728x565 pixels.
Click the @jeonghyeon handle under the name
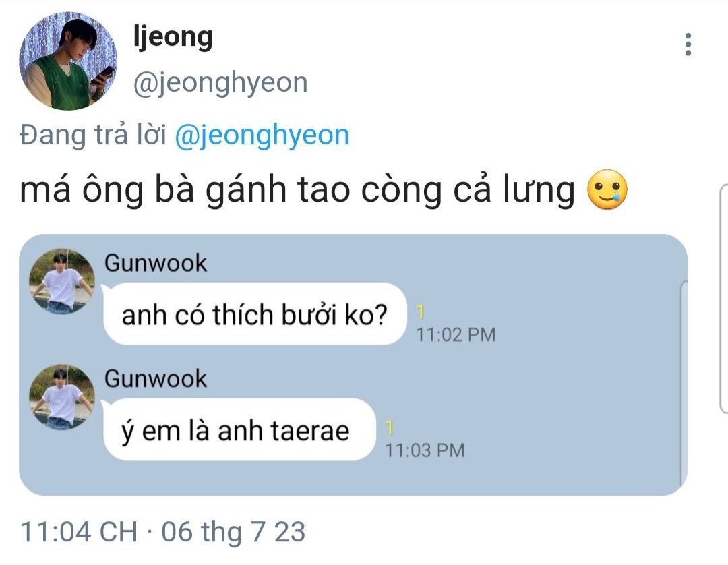coord(220,83)
